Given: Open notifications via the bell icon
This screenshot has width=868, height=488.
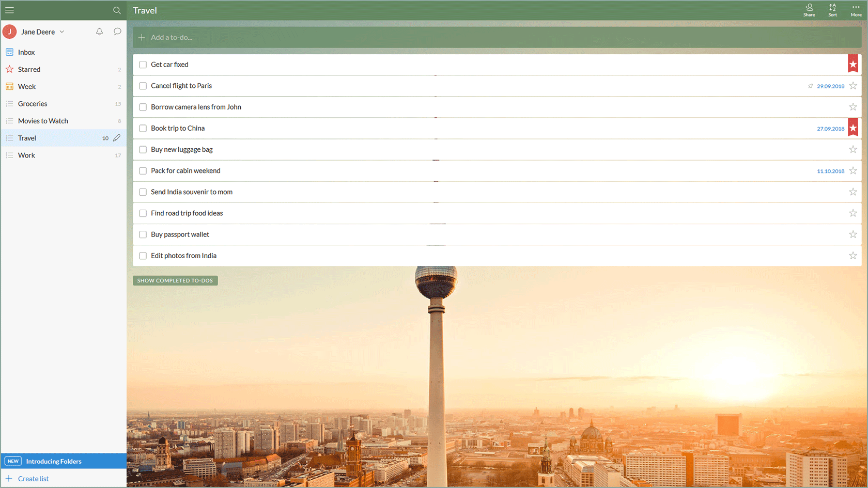Looking at the screenshot, I should [x=99, y=32].
